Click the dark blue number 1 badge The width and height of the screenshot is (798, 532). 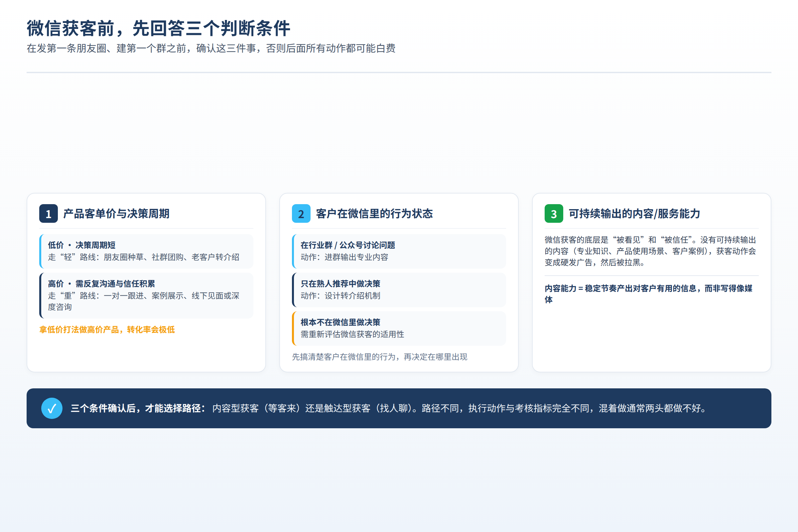click(49, 213)
